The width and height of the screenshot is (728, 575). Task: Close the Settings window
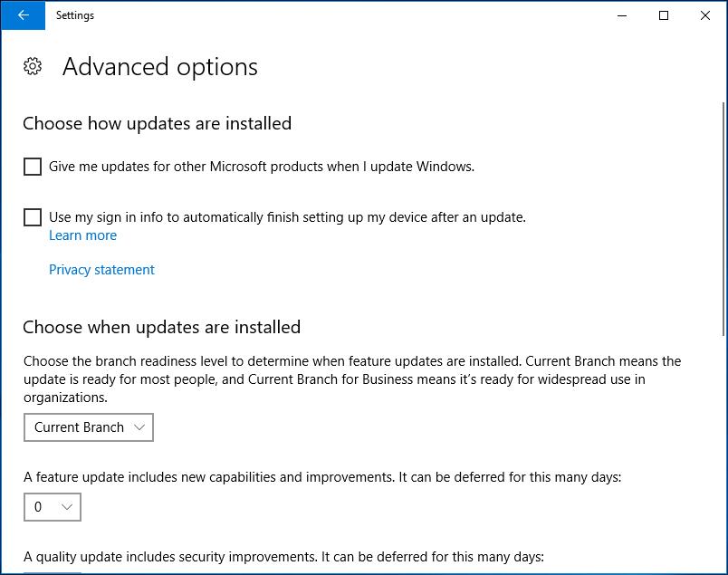(x=705, y=15)
